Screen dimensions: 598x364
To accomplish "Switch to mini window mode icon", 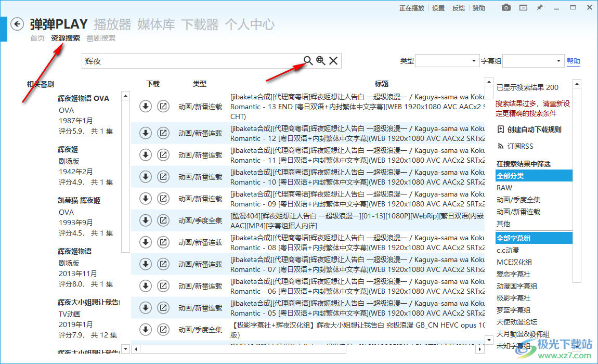I will point(523,8).
